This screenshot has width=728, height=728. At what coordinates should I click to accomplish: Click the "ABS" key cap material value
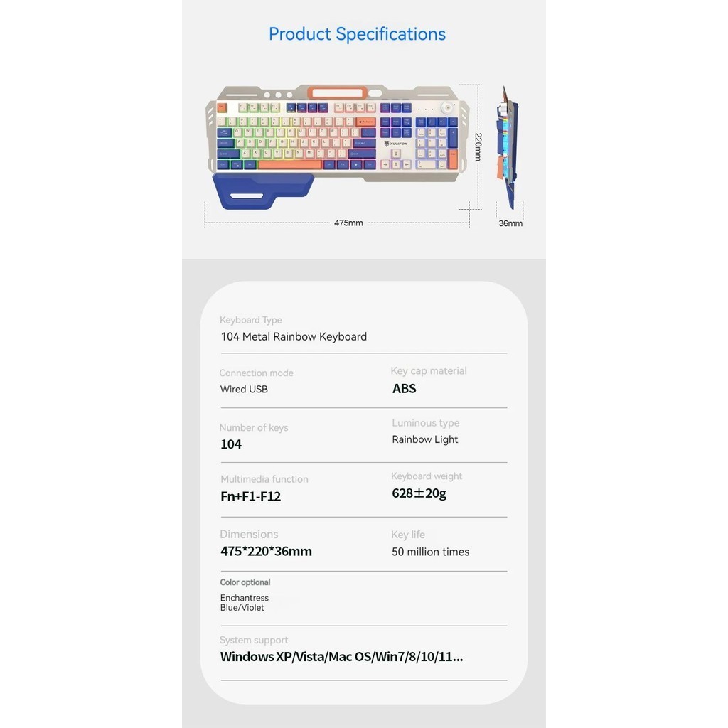pyautogui.click(x=405, y=389)
